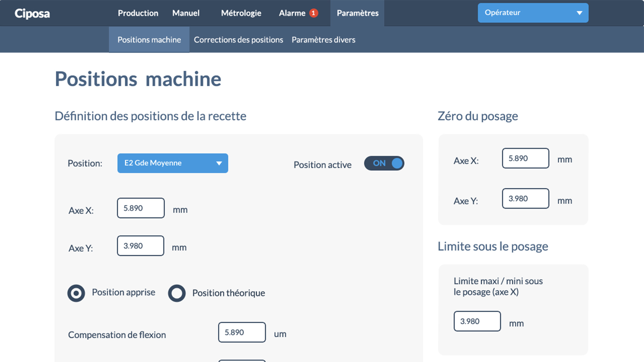Select the Position apprise radio button

pyautogui.click(x=76, y=293)
